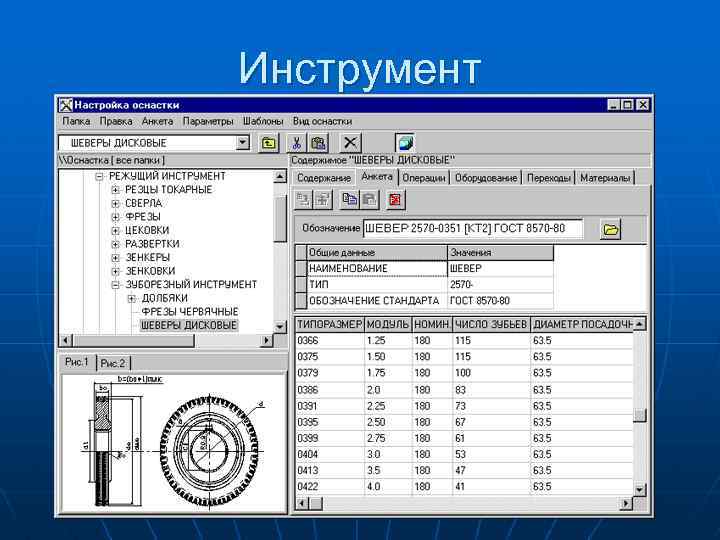Click the black X delete icon
The height and width of the screenshot is (540, 720).
tap(350, 143)
